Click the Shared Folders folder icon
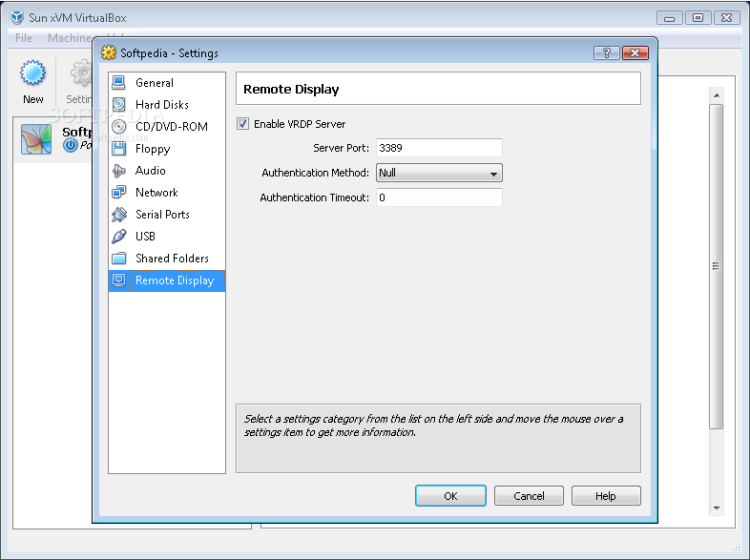The image size is (750, 560). [x=118, y=259]
